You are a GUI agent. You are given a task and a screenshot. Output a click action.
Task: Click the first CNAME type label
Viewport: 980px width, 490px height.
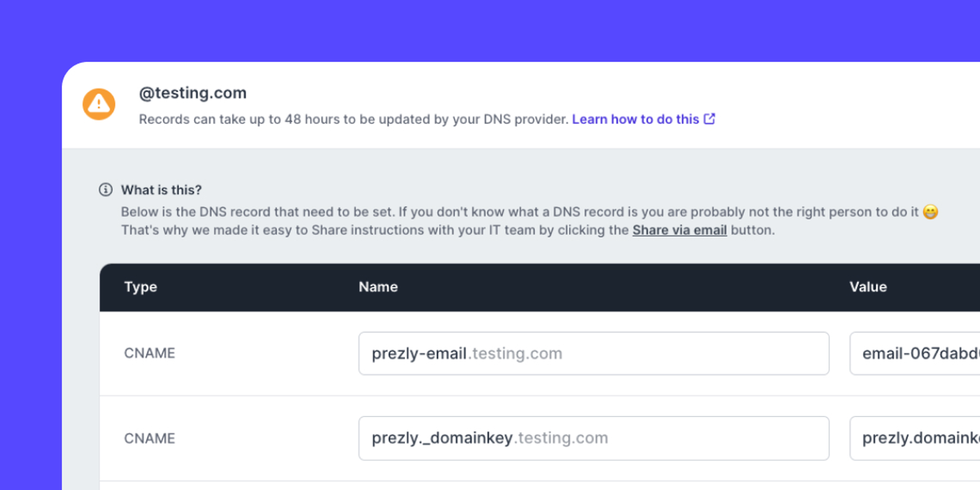click(x=150, y=353)
